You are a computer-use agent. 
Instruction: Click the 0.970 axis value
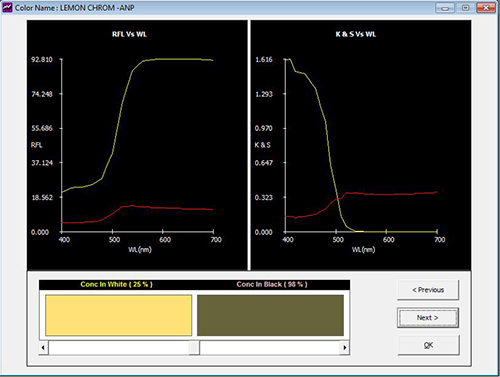(x=264, y=128)
